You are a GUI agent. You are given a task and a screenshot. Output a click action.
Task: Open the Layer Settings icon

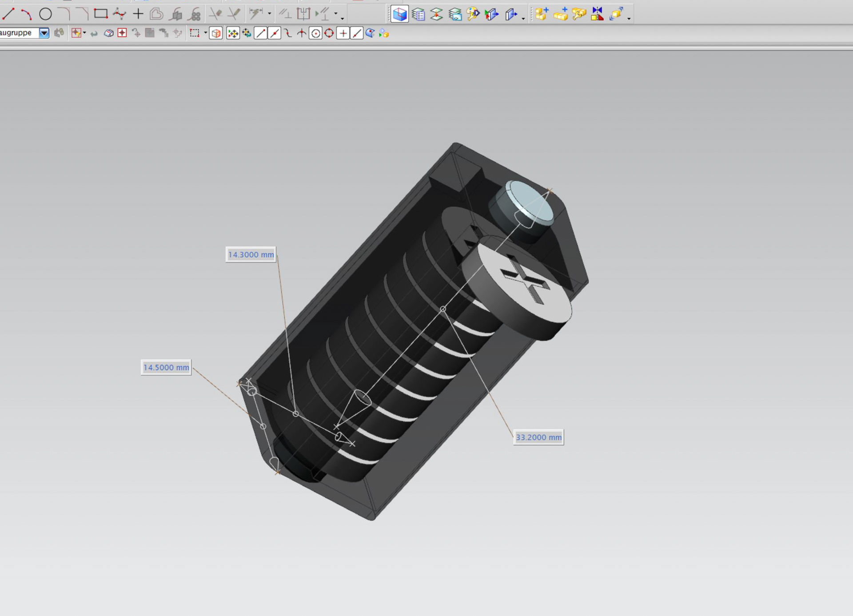[418, 14]
